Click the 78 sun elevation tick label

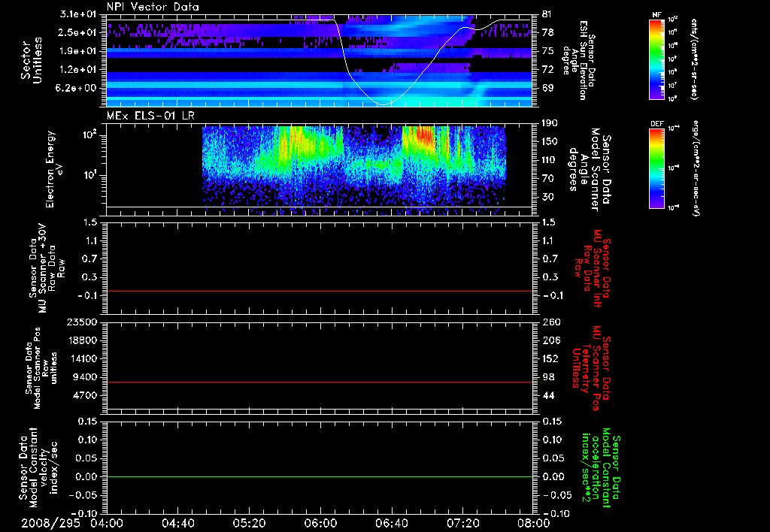[x=548, y=32]
